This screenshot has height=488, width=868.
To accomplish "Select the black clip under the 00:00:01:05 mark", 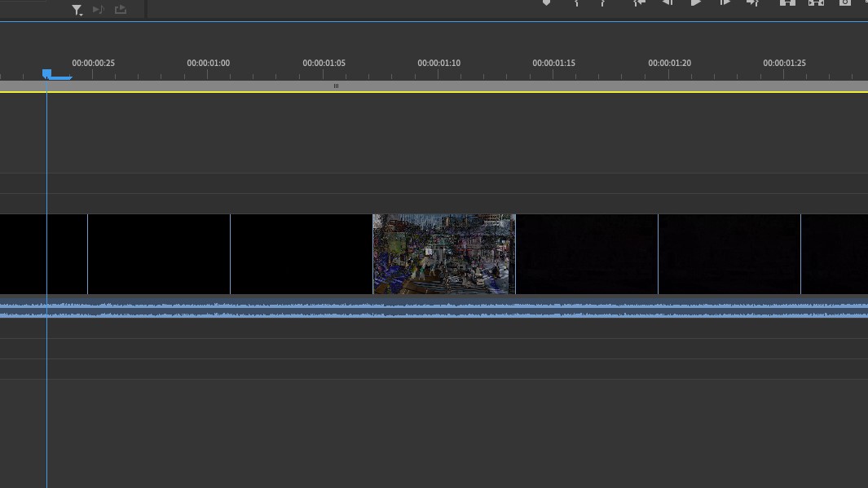I will [302, 254].
